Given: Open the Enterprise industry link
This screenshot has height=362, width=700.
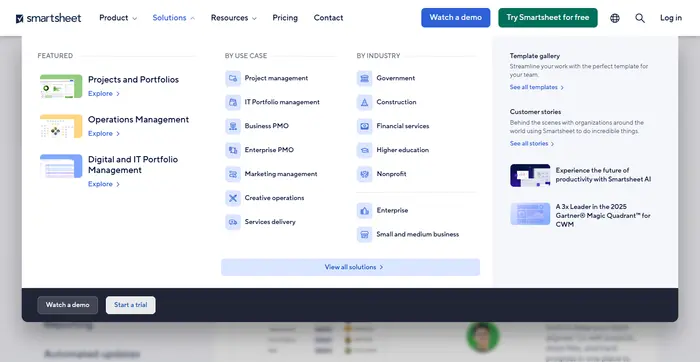Looking at the screenshot, I should click(392, 210).
